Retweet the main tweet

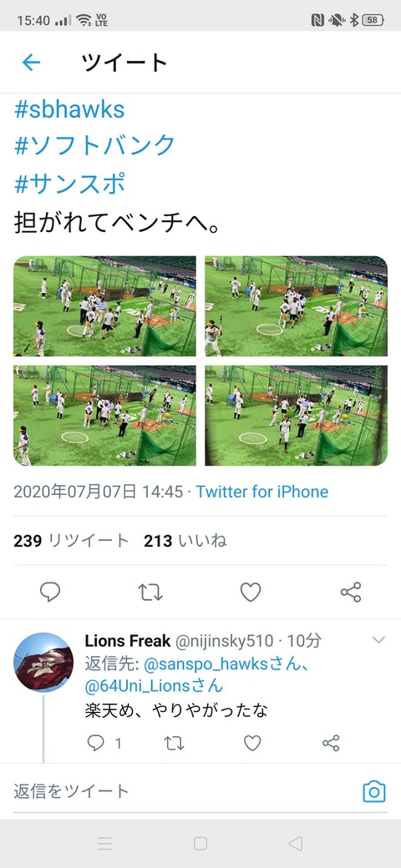[x=150, y=592]
